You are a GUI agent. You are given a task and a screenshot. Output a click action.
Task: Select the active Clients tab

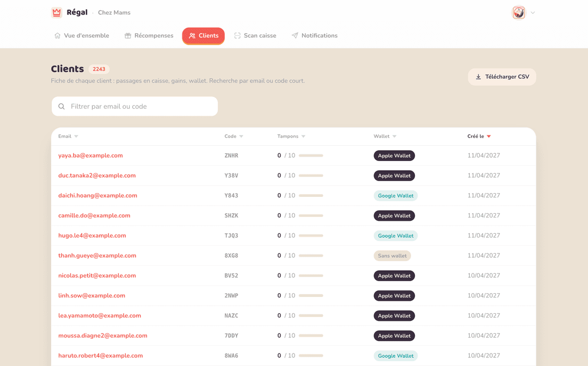[204, 35]
